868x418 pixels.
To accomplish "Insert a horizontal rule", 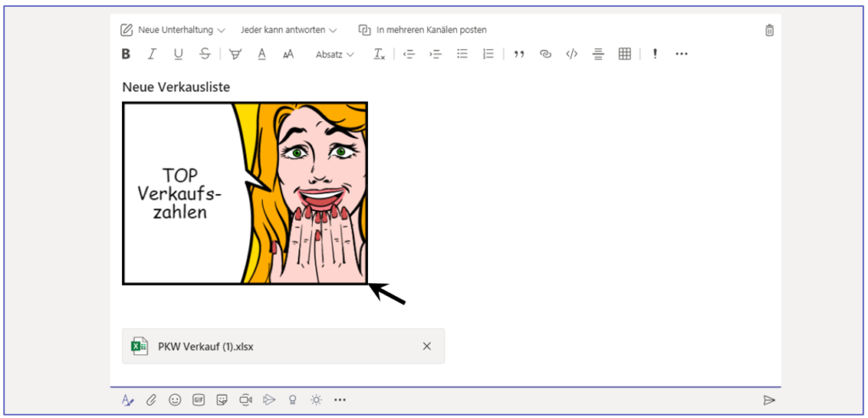I will [x=598, y=54].
